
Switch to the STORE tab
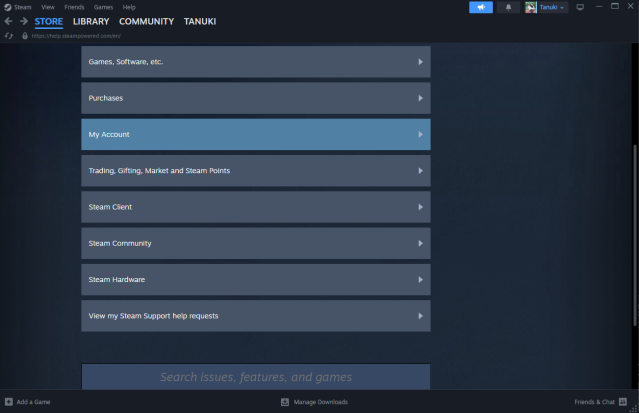tap(48, 22)
